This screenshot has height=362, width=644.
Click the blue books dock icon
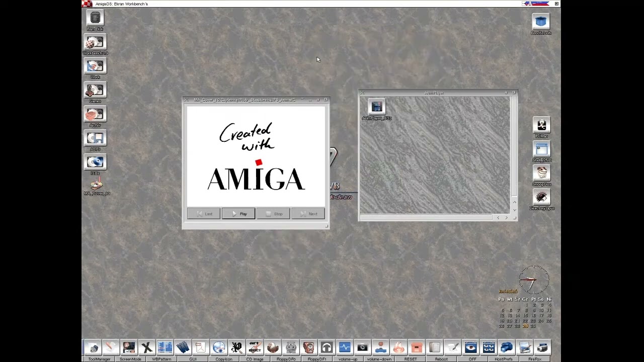pyautogui.click(x=183, y=347)
